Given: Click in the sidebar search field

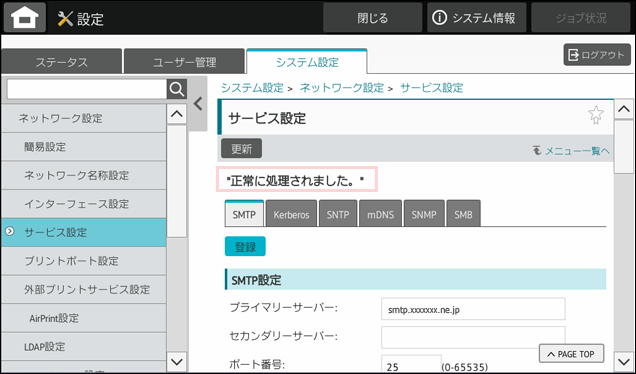Looking at the screenshot, I should tap(87, 89).
